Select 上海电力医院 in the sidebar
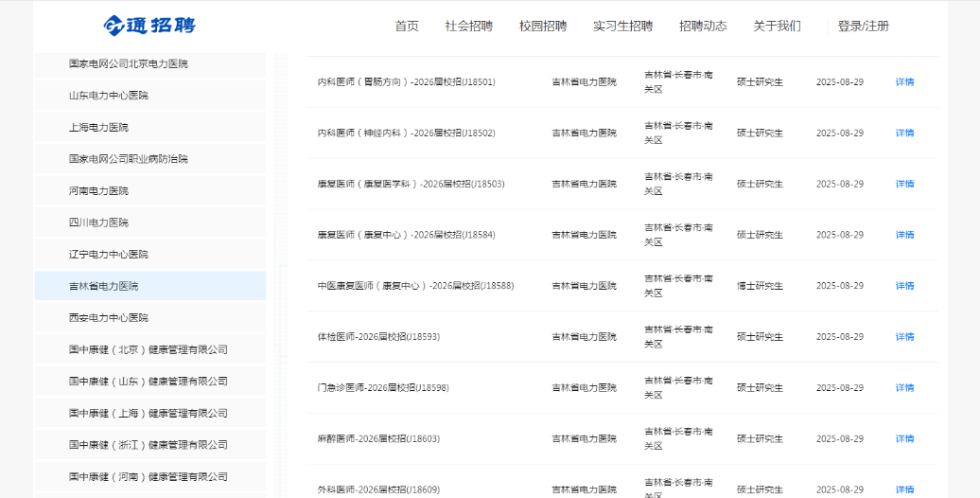This screenshot has width=980, height=498. click(x=98, y=128)
